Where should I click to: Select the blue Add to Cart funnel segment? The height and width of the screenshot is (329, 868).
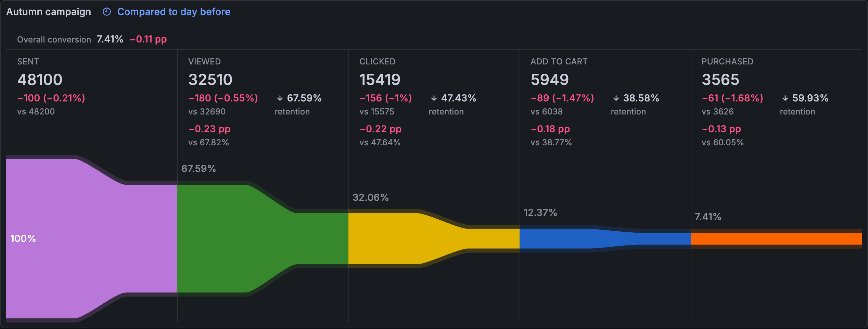pyautogui.click(x=605, y=239)
